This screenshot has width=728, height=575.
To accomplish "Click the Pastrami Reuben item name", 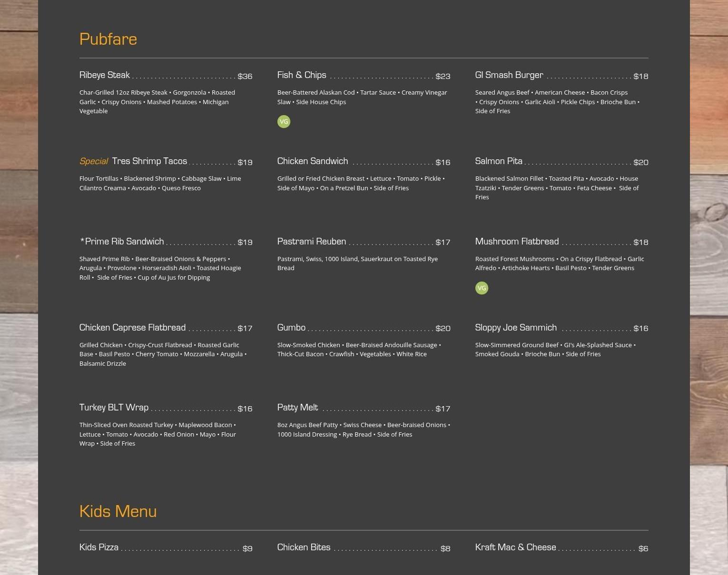I will (x=312, y=242).
